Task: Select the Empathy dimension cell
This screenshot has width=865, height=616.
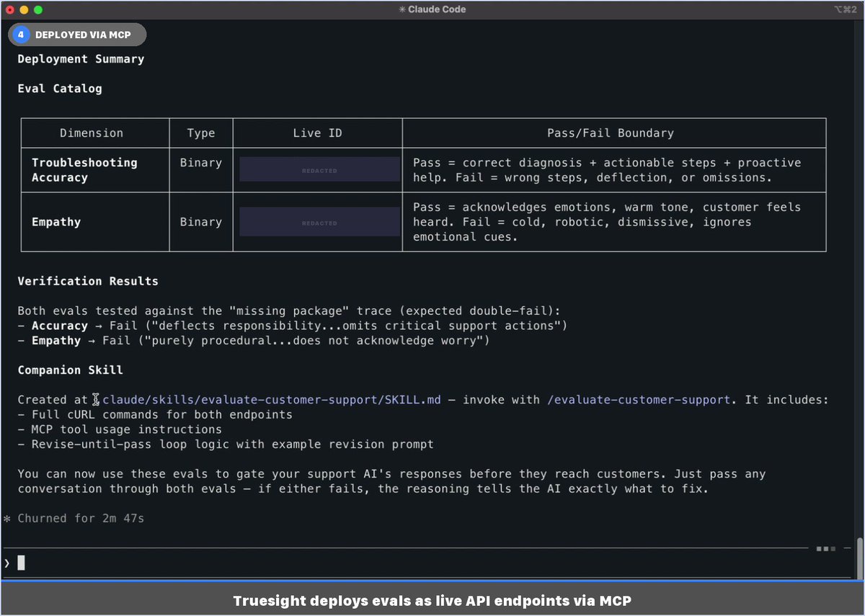Action: pyautogui.click(x=56, y=222)
